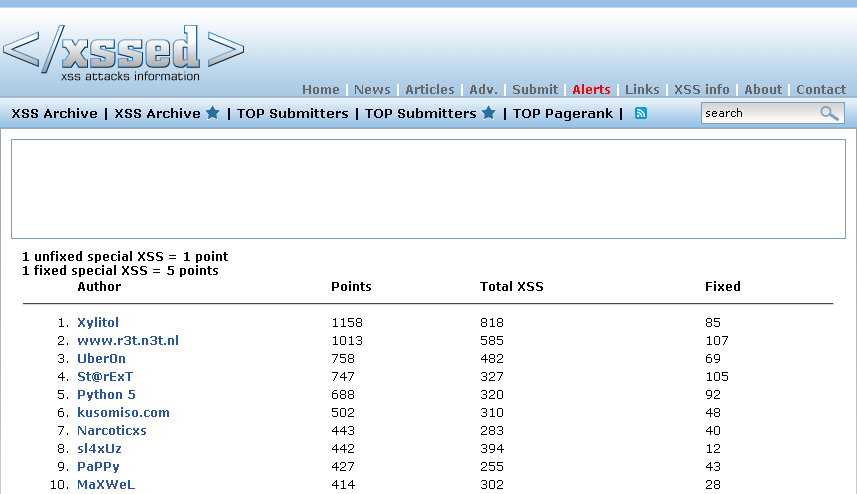This screenshot has width=857, height=494.
Task: Click "1 fixed special XSS = 5 points" text
Action: [120, 270]
